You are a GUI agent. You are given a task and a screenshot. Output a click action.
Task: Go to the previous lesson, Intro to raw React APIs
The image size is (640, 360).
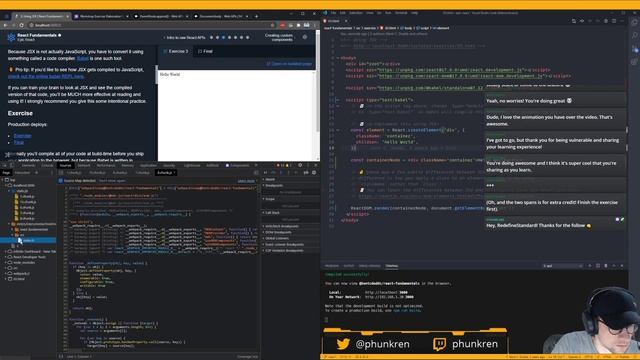pyautogui.click(x=184, y=37)
